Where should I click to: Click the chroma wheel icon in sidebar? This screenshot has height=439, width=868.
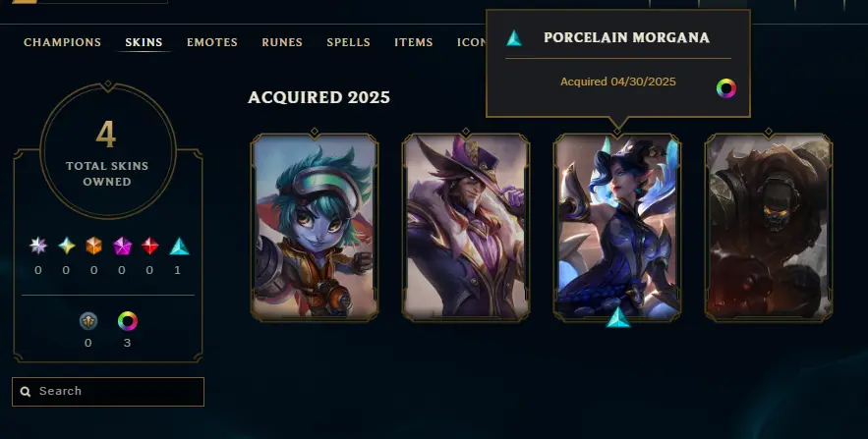(128, 321)
